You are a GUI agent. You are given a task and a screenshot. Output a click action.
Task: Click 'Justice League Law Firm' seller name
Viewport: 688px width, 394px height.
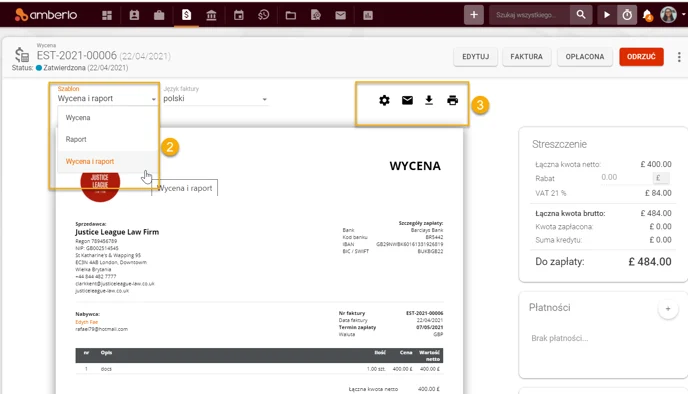coord(117,232)
